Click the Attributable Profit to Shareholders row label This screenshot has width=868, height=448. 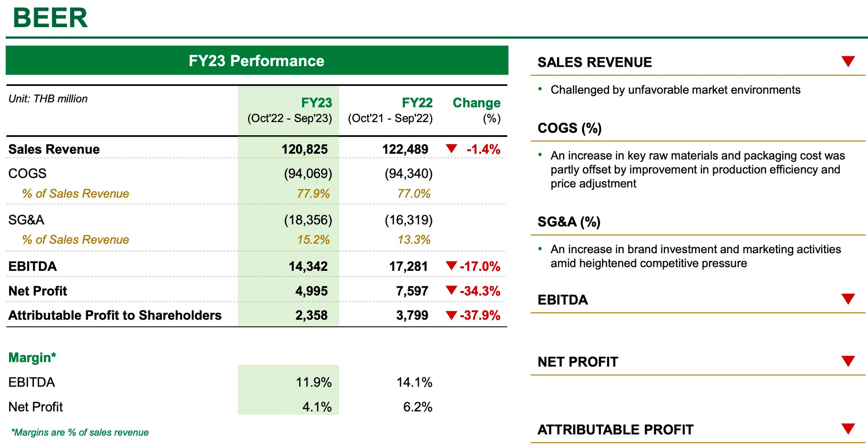click(115, 315)
